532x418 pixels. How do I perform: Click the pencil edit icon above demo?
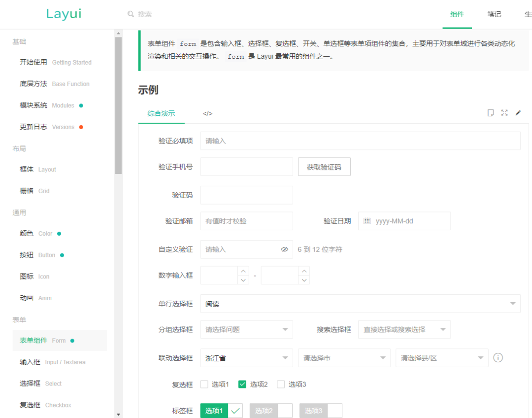[x=518, y=113]
